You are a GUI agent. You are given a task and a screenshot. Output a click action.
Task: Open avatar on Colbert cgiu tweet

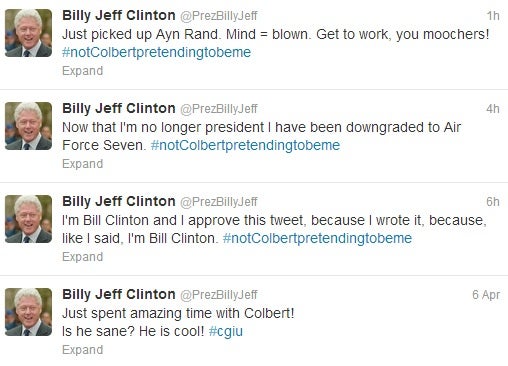(x=28, y=312)
